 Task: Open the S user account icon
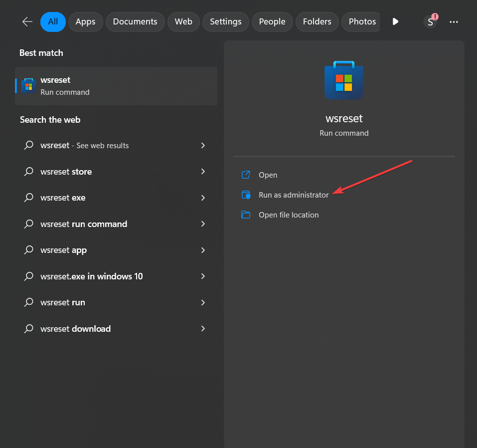pyautogui.click(x=430, y=21)
